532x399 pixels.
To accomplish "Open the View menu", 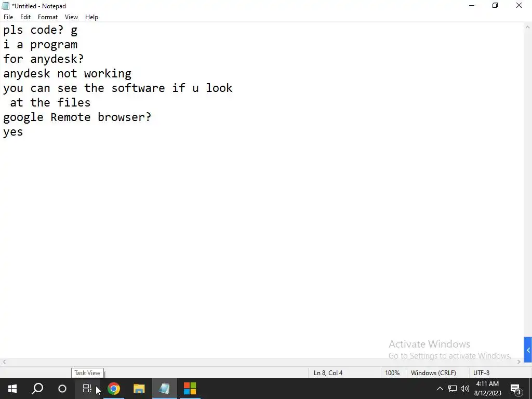I will (71, 17).
